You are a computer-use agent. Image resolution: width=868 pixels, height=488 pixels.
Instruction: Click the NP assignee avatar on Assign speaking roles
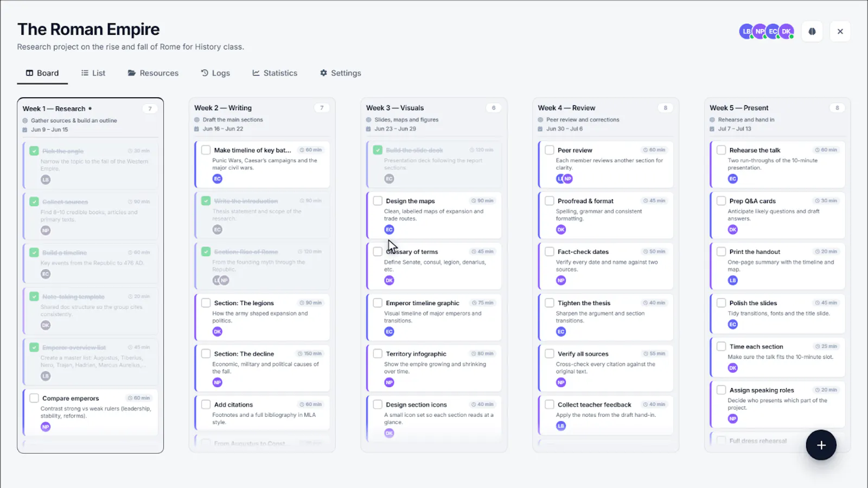733,419
